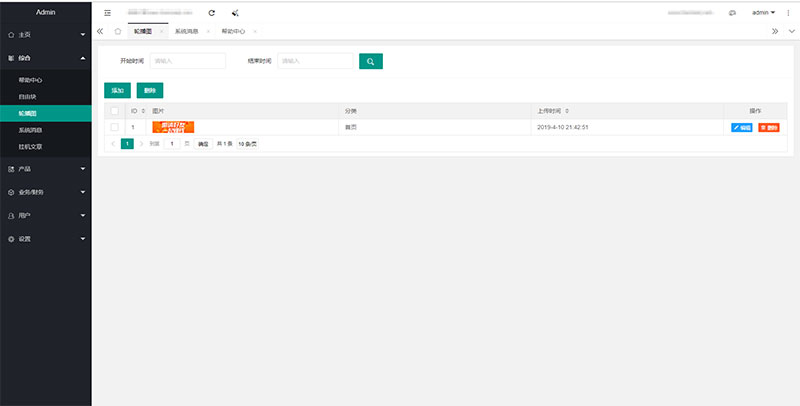Switch to the 帮助中心 tab
The width and height of the screenshot is (800, 406).
233,32
